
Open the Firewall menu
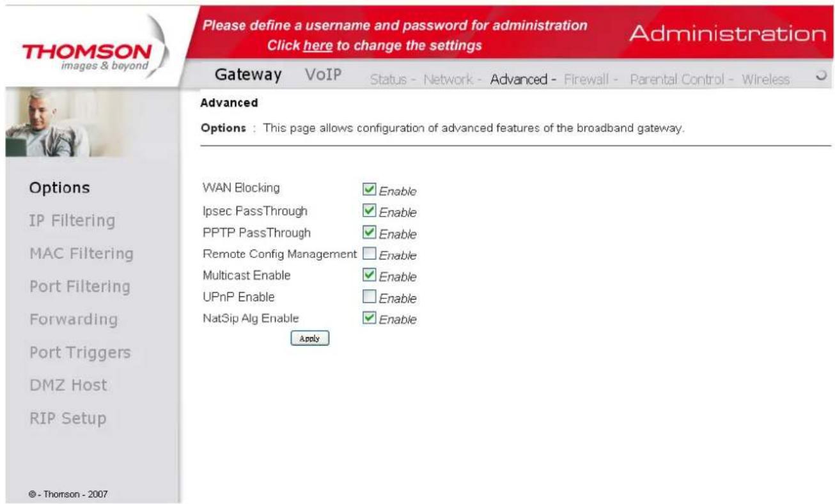coord(585,80)
